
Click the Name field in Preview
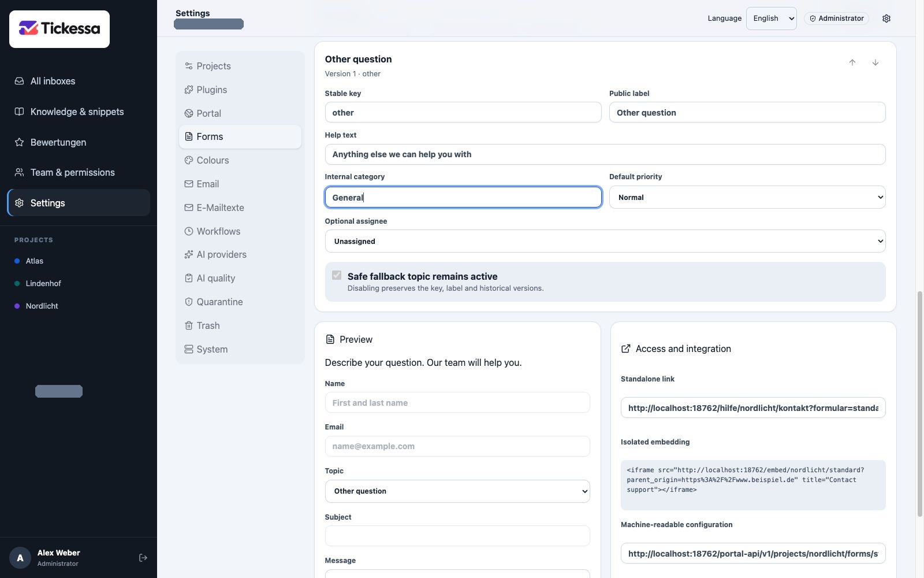click(457, 402)
